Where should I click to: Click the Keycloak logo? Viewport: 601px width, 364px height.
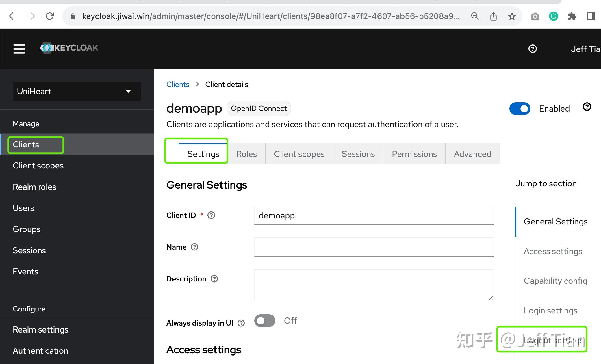pyautogui.click(x=69, y=48)
